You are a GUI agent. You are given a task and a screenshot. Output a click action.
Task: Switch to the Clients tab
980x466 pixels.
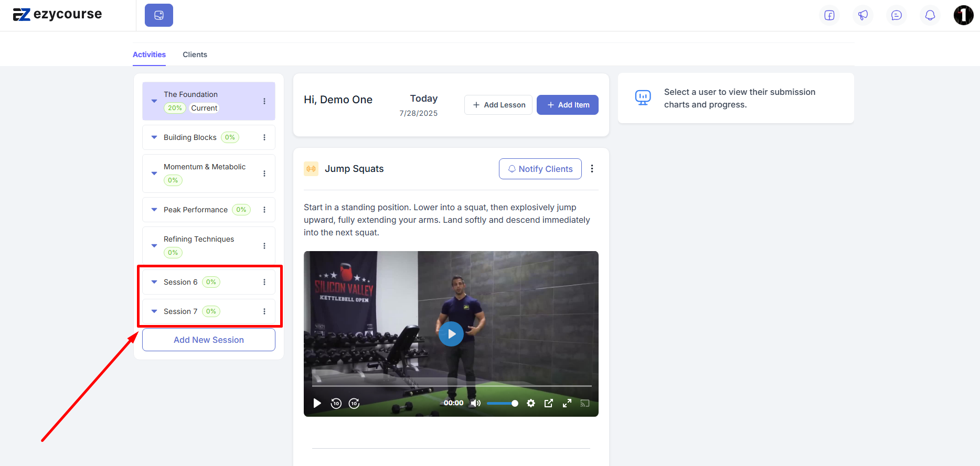195,55
